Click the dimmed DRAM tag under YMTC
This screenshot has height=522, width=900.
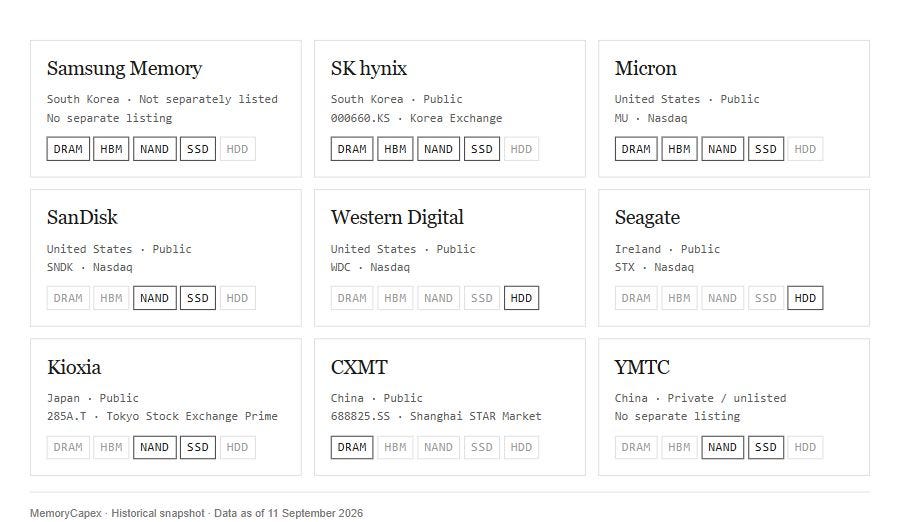click(x=636, y=447)
